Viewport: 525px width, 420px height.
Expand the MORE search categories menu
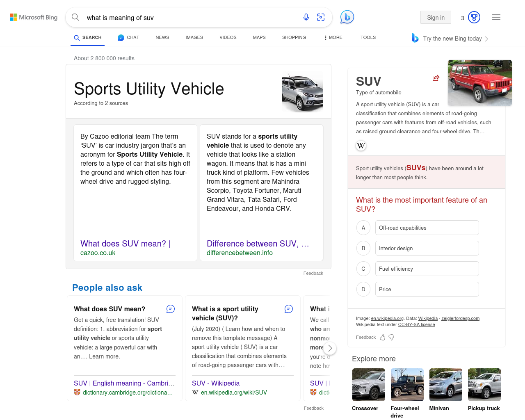[333, 37]
